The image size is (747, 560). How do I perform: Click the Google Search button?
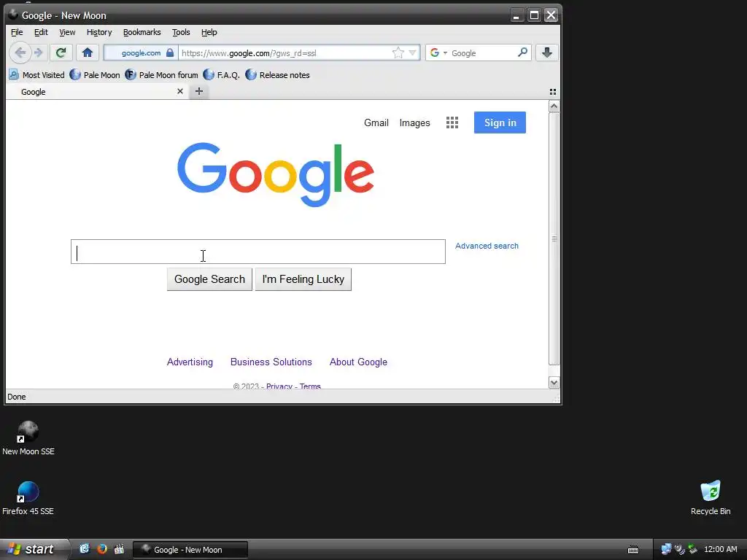(209, 279)
